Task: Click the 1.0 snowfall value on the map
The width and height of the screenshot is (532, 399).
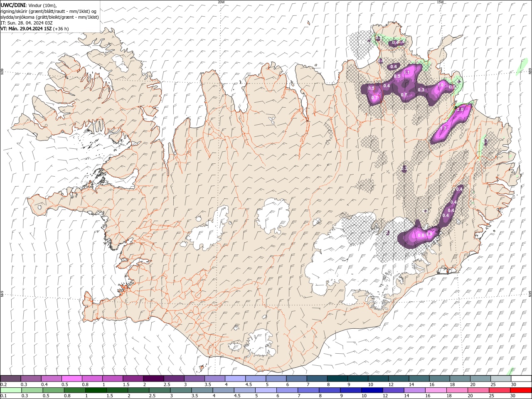Action: (441, 85)
